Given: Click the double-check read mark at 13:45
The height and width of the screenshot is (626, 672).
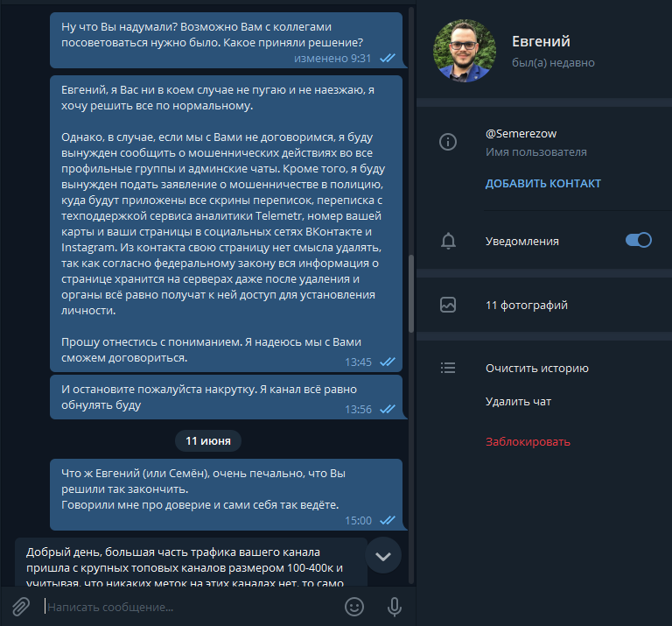Looking at the screenshot, I should pos(388,362).
